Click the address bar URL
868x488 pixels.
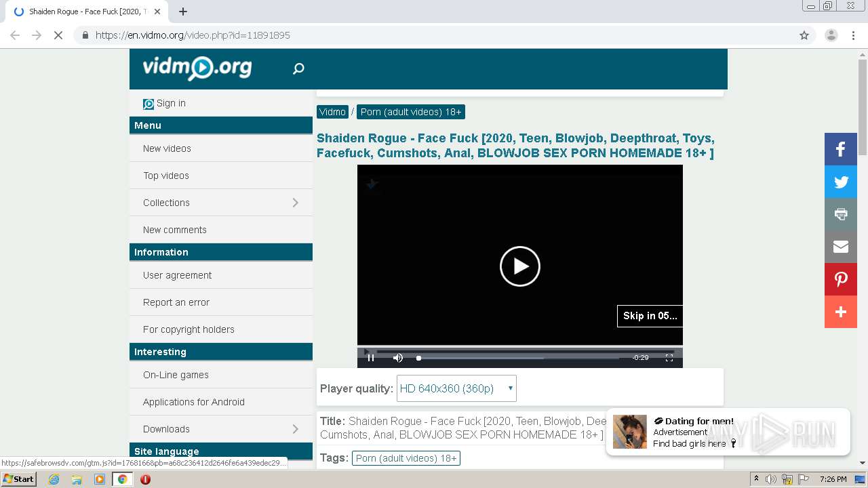(193, 35)
